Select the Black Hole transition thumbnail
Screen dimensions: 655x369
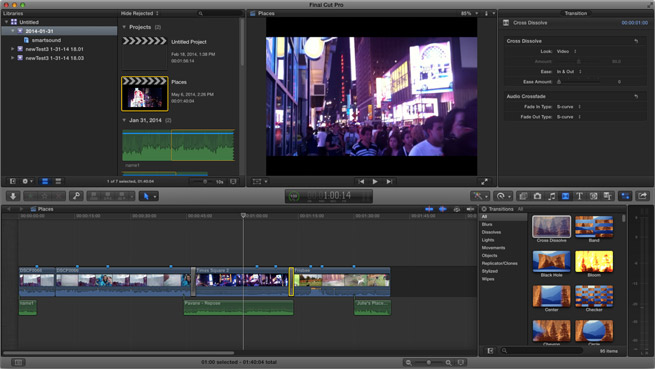coord(551,262)
